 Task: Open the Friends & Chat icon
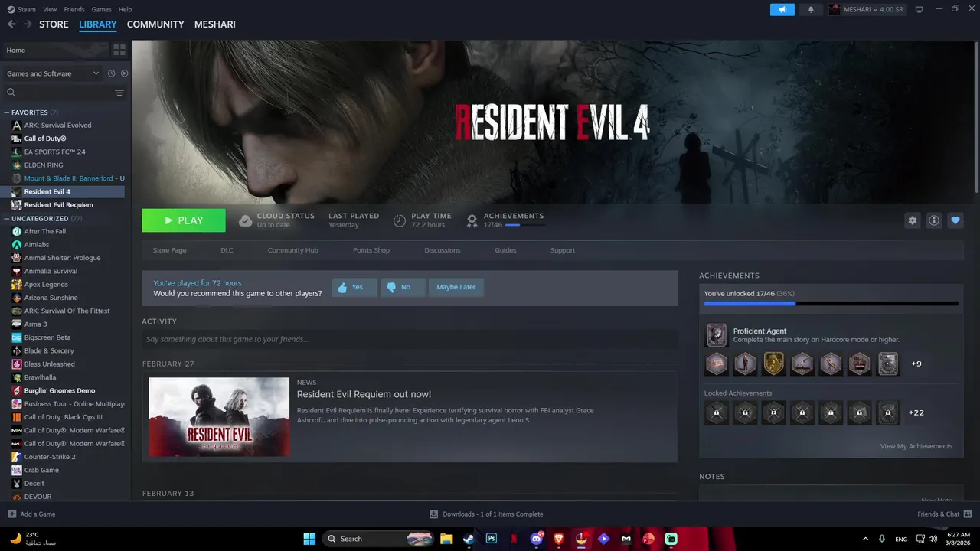pos(968,514)
